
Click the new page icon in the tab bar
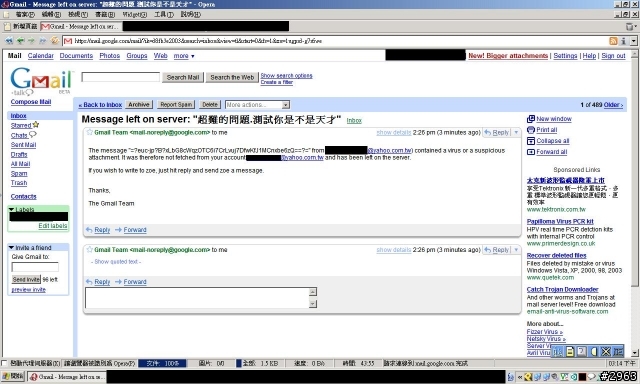click(7, 27)
